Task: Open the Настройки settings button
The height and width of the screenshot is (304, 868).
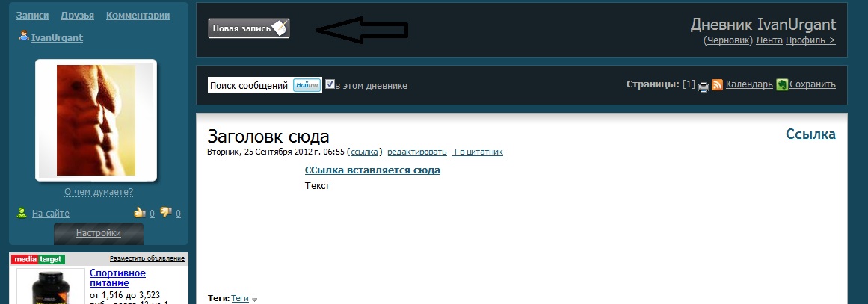Action: [x=99, y=233]
